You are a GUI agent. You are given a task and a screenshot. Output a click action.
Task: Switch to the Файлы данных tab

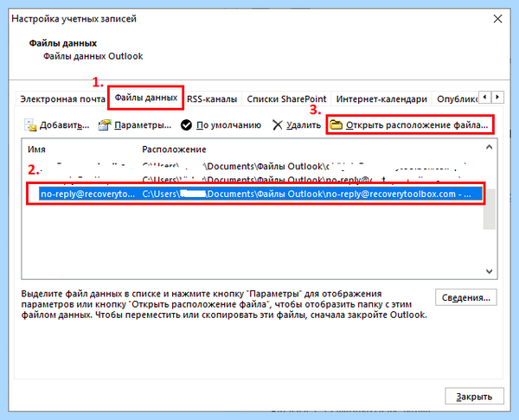(146, 98)
